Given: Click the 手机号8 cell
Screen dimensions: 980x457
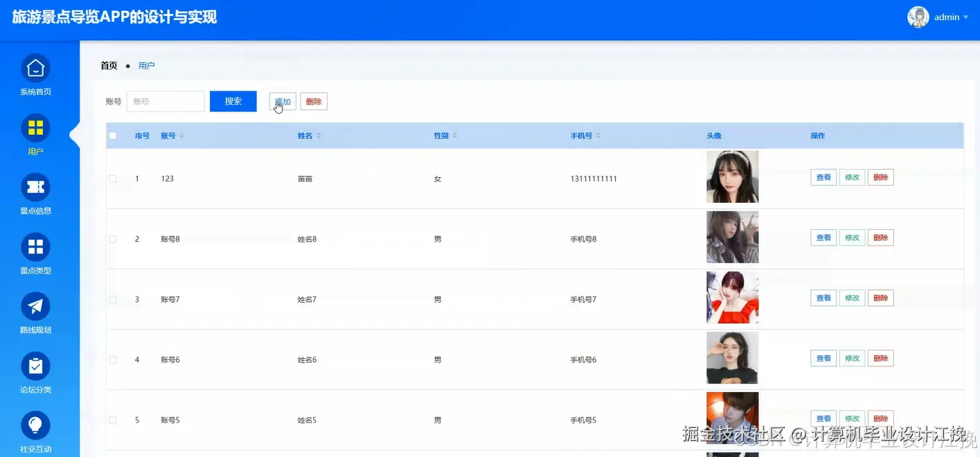Looking at the screenshot, I should tap(583, 239).
